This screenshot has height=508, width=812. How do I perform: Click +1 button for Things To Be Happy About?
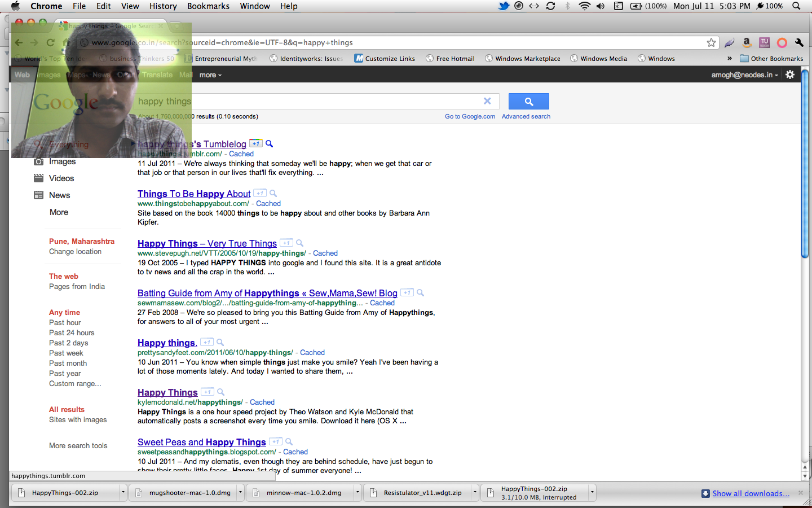click(x=259, y=194)
